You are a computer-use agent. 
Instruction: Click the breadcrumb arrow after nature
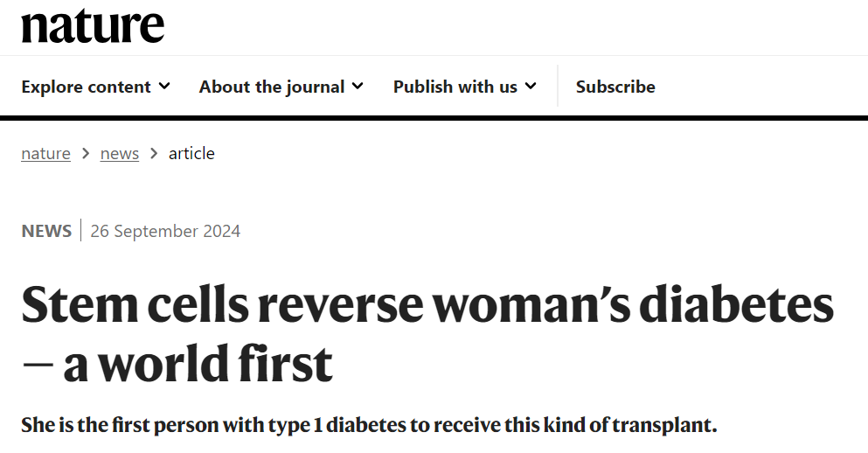(x=86, y=154)
